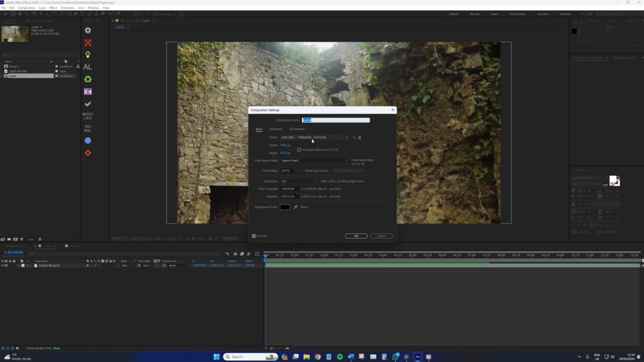The width and height of the screenshot is (644, 362).
Task: Click the black Background Color swatch
Action: [285, 207]
